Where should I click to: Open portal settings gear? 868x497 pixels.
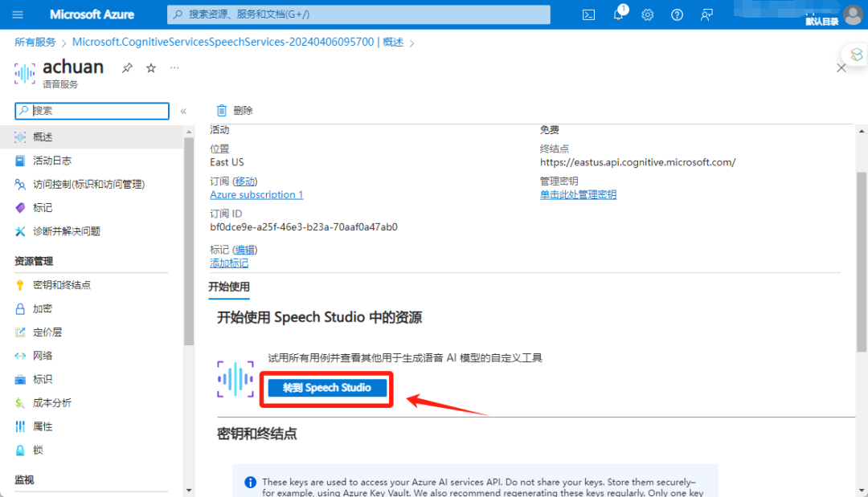(x=648, y=15)
